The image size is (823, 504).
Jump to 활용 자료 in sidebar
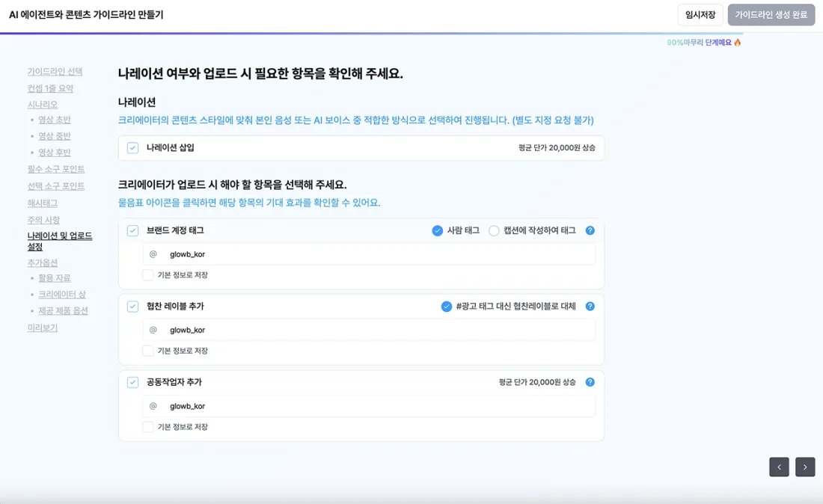point(55,278)
